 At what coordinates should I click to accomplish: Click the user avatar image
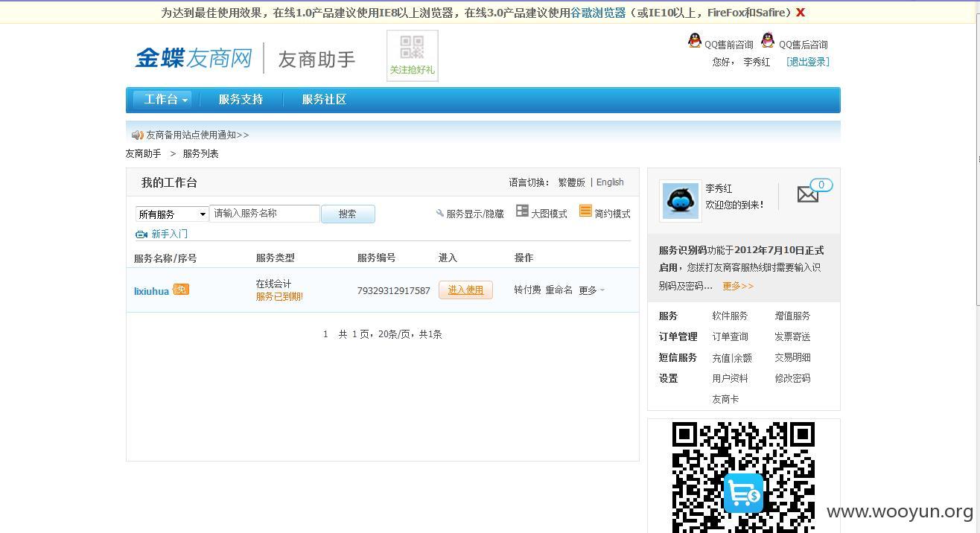[x=681, y=200]
